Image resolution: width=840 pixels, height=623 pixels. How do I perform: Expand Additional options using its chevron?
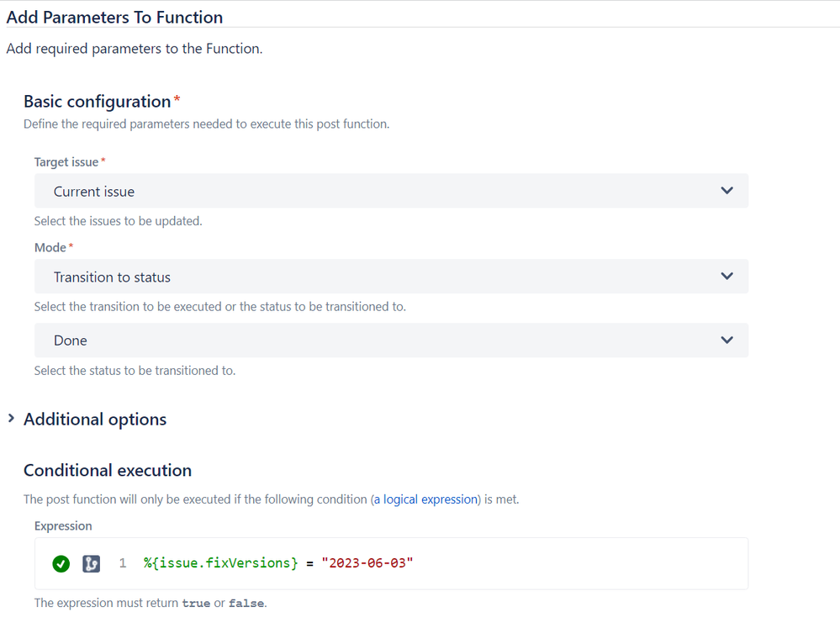click(x=11, y=419)
